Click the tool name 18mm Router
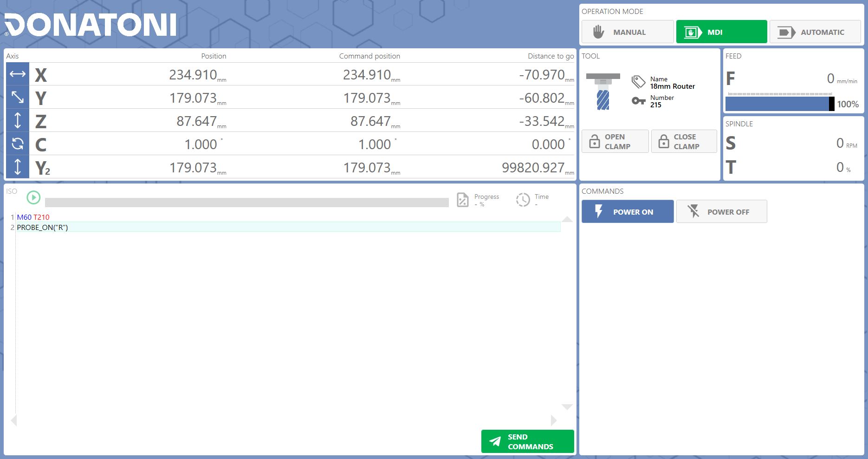Screen dimensions: 868x459 [x=673, y=86]
